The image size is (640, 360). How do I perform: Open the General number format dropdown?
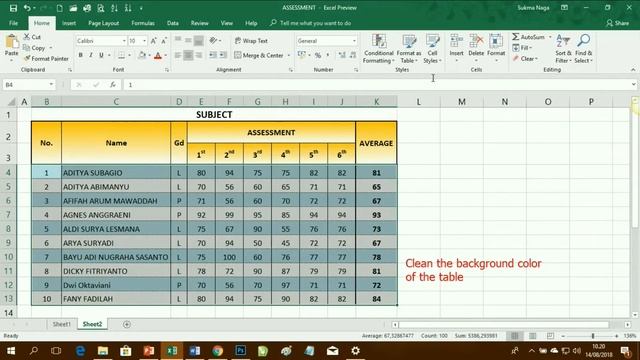(354, 41)
